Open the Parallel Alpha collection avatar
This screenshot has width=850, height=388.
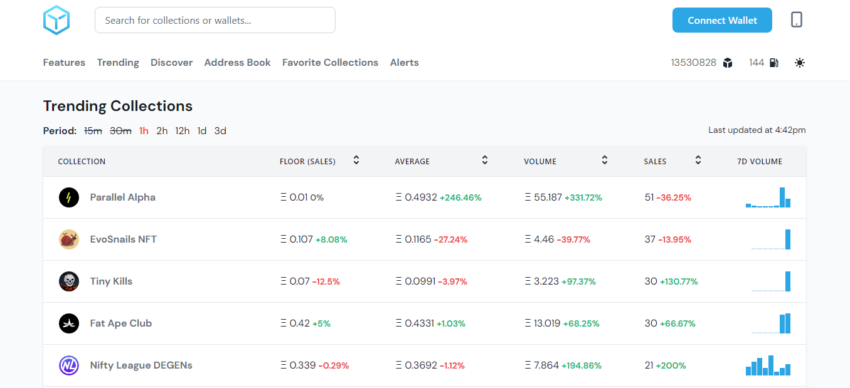click(x=69, y=197)
